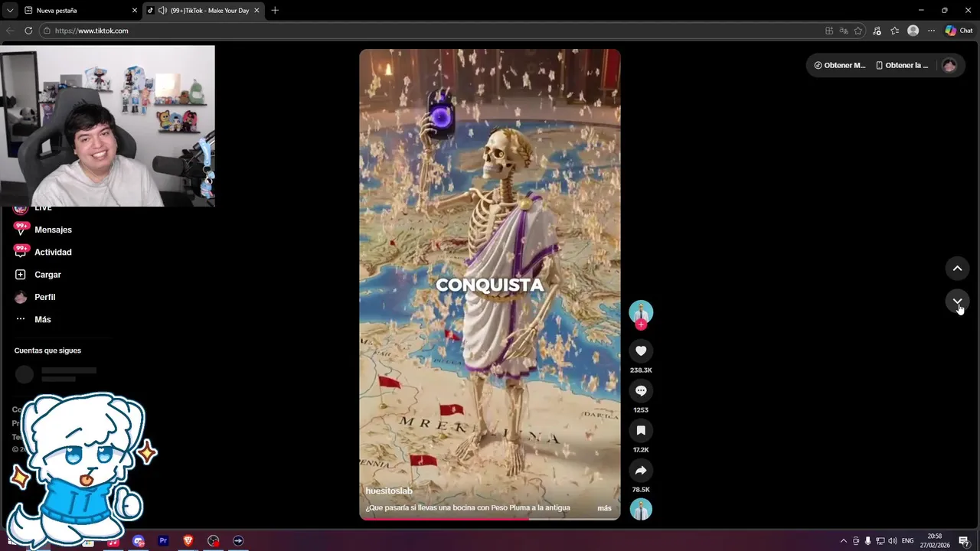This screenshot has width=980, height=551.
Task: Translate the page with the translate icon
Action: click(844, 31)
